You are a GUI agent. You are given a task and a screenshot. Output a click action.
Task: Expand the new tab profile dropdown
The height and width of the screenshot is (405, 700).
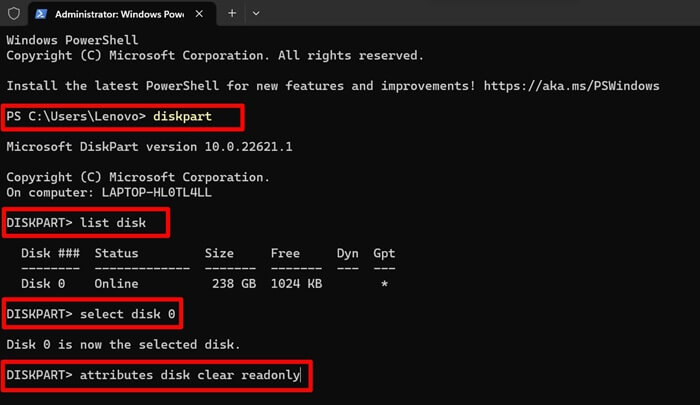click(256, 14)
